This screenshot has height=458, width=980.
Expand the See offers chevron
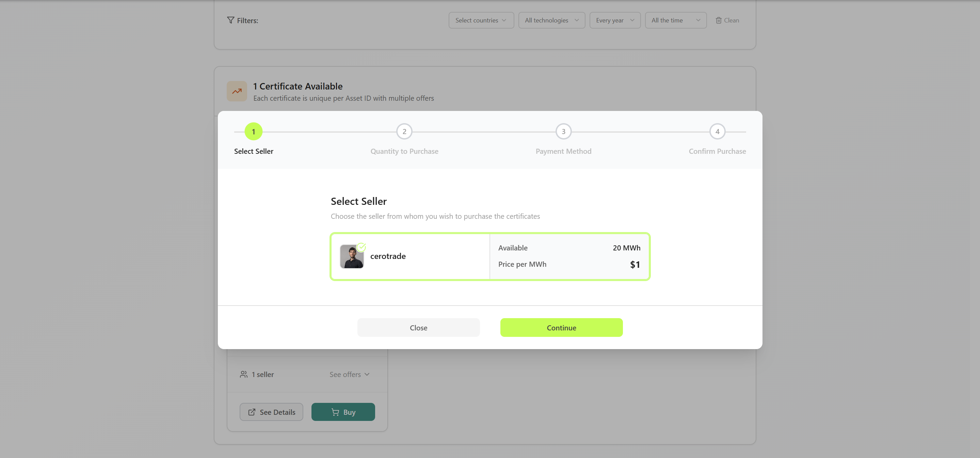tap(367, 374)
